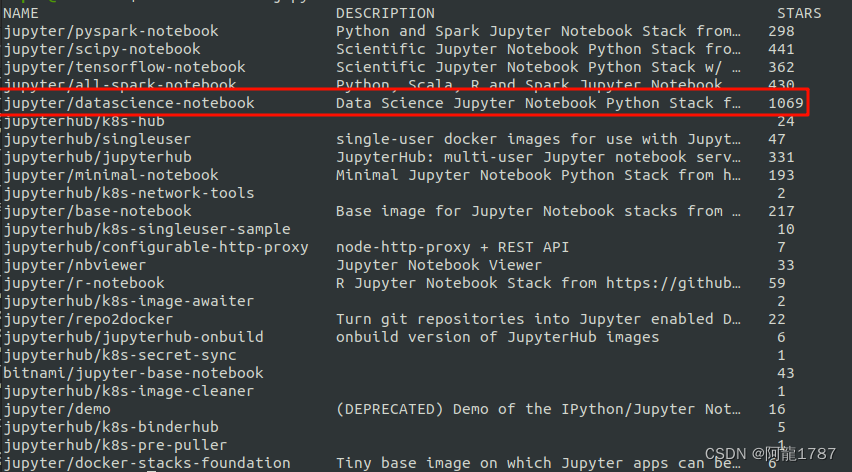Screen dimensions: 852x472
Task: Click star count 298
Action: tap(781, 32)
